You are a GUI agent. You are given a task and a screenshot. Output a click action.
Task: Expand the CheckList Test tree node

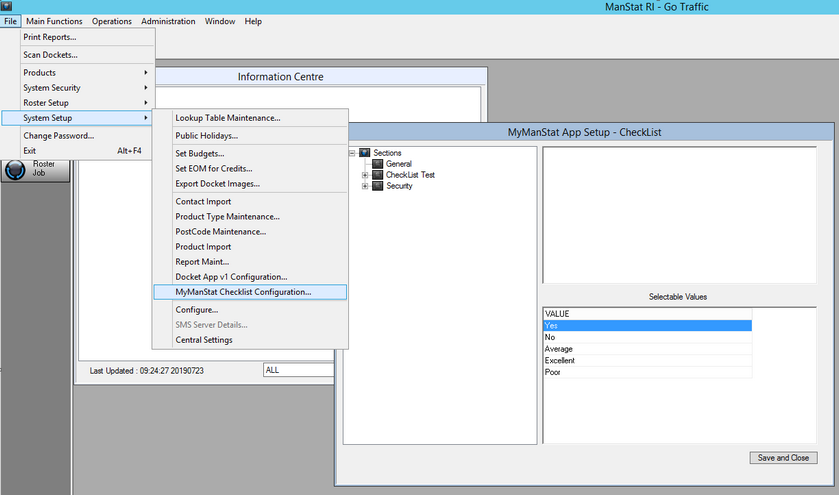pyautogui.click(x=365, y=175)
